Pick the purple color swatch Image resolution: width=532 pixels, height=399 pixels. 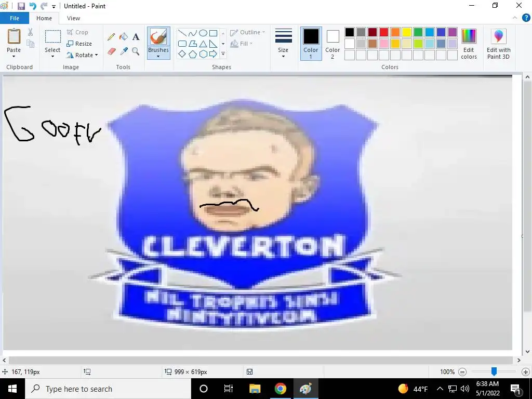(453, 32)
